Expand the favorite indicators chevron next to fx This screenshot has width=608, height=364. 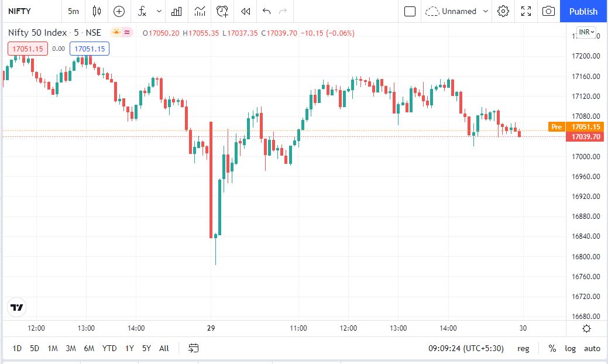159,11
